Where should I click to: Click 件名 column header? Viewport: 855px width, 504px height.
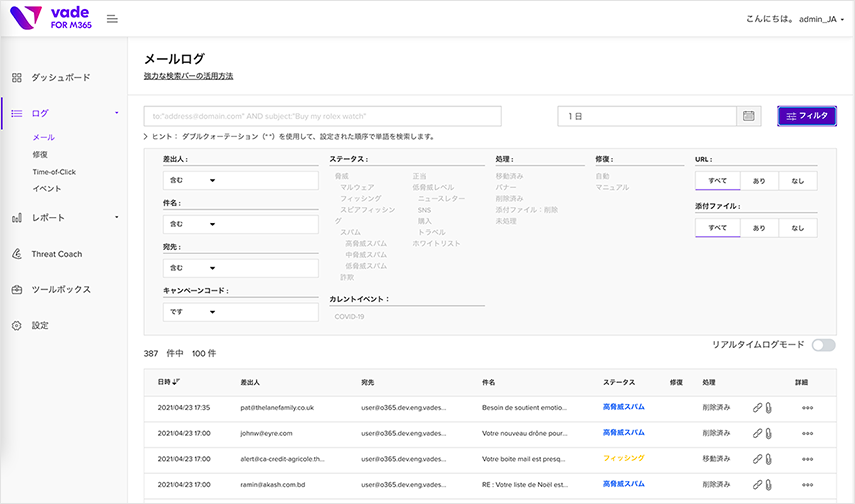point(489,382)
